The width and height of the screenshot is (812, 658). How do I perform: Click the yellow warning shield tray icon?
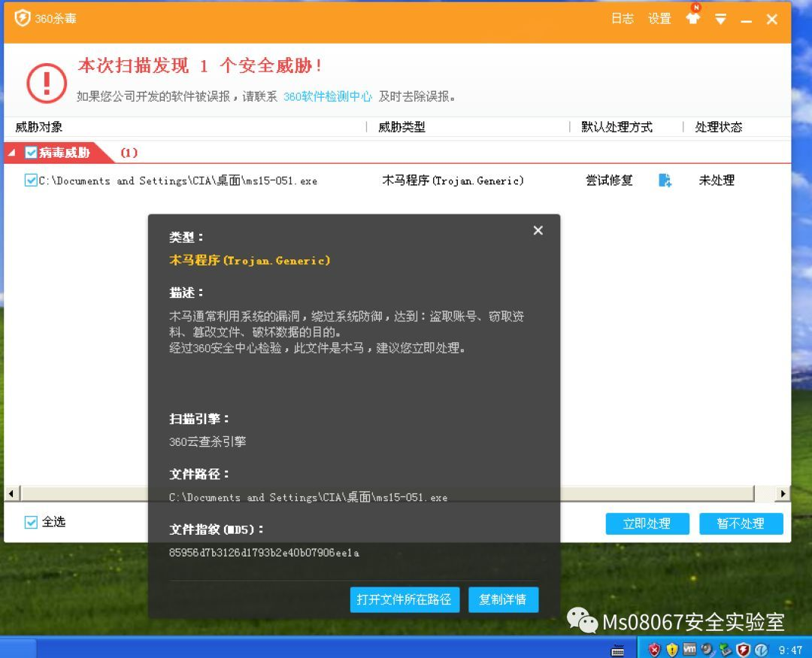tap(671, 649)
